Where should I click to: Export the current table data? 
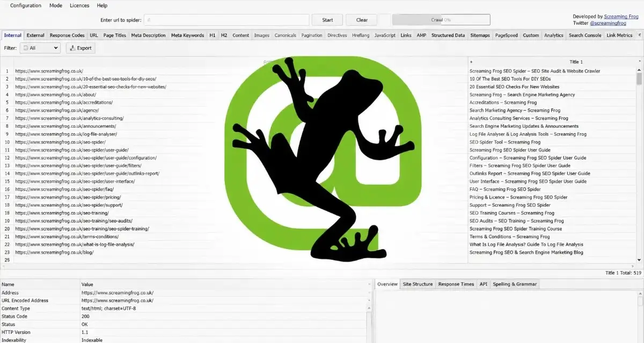pos(80,48)
